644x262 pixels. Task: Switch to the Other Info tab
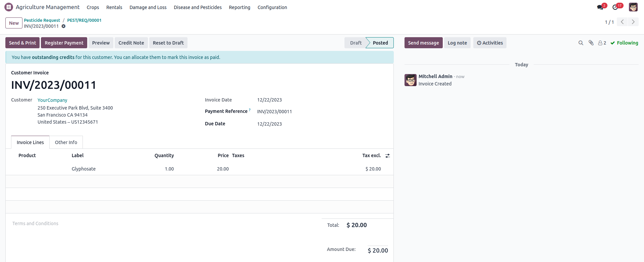(x=66, y=142)
